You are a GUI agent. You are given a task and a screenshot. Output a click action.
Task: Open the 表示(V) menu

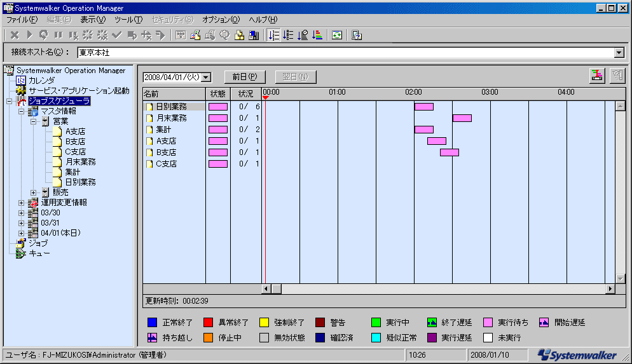93,19
